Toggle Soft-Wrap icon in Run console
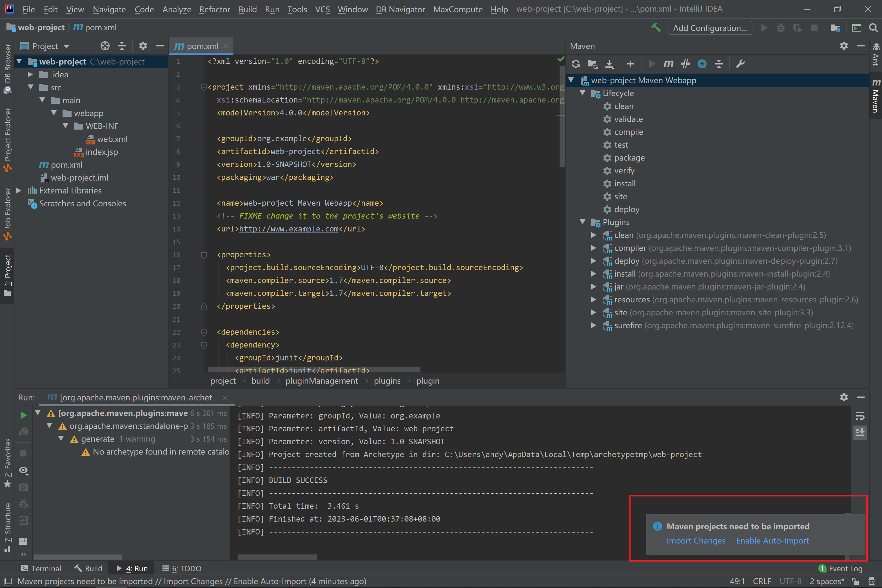The width and height of the screenshot is (882, 588). [860, 416]
